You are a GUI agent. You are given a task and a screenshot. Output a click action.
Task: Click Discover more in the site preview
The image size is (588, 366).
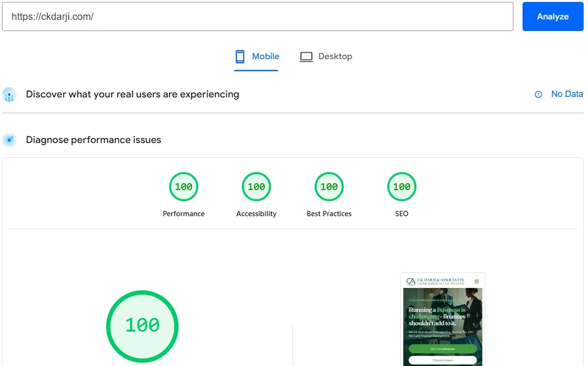(443, 360)
